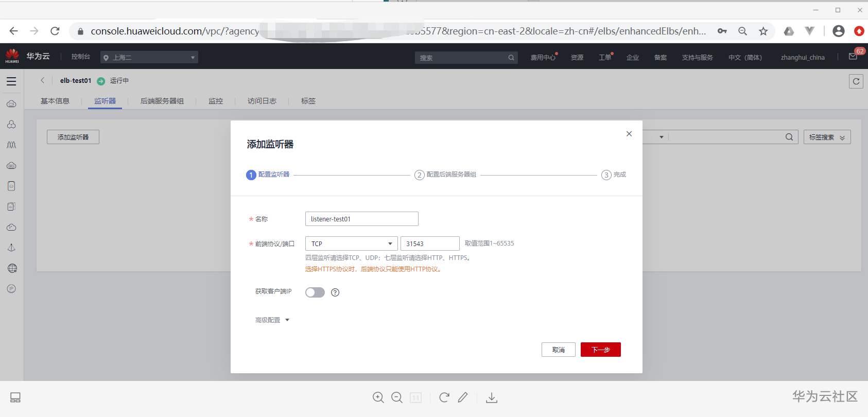Open the Huawei Cloud logo home
This screenshot has height=417, width=868.
pyautogui.click(x=12, y=56)
